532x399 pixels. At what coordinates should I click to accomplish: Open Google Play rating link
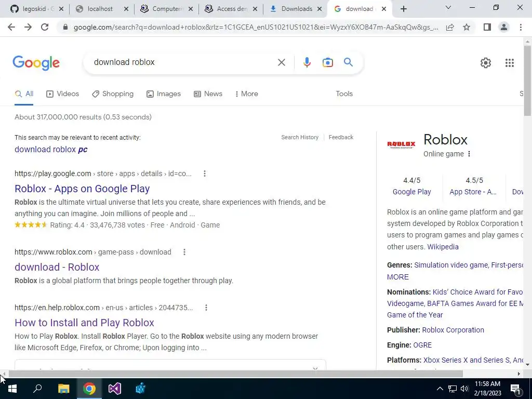point(411,192)
